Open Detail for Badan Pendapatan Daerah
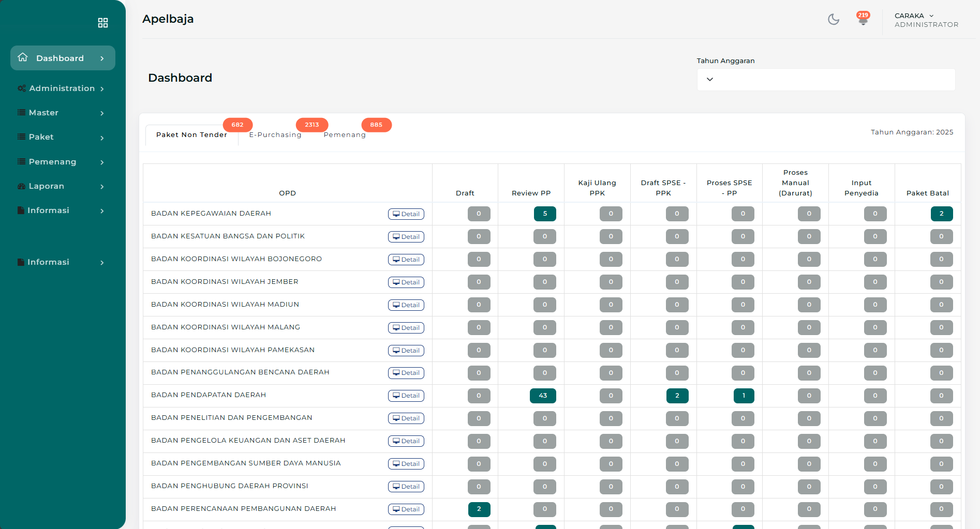The width and height of the screenshot is (980, 529). 406,396
